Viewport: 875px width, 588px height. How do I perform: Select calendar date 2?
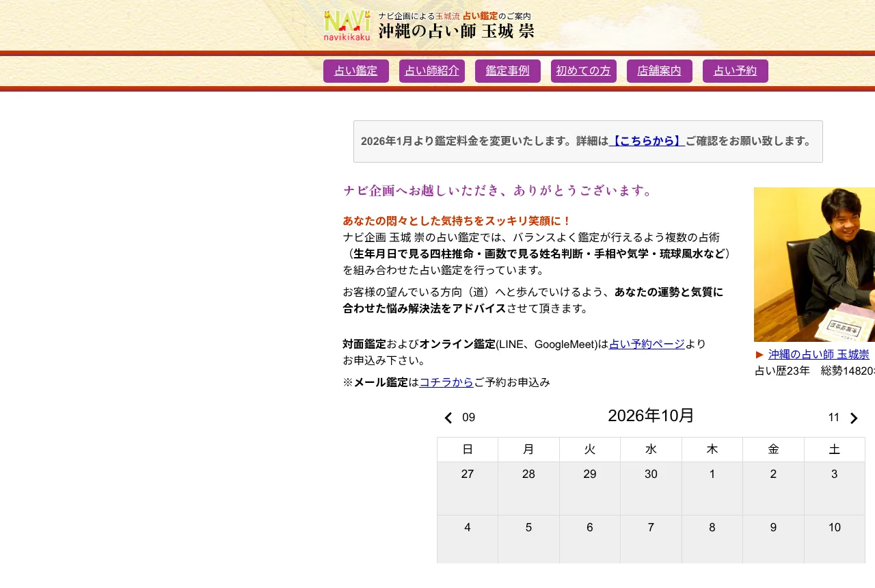click(x=773, y=488)
